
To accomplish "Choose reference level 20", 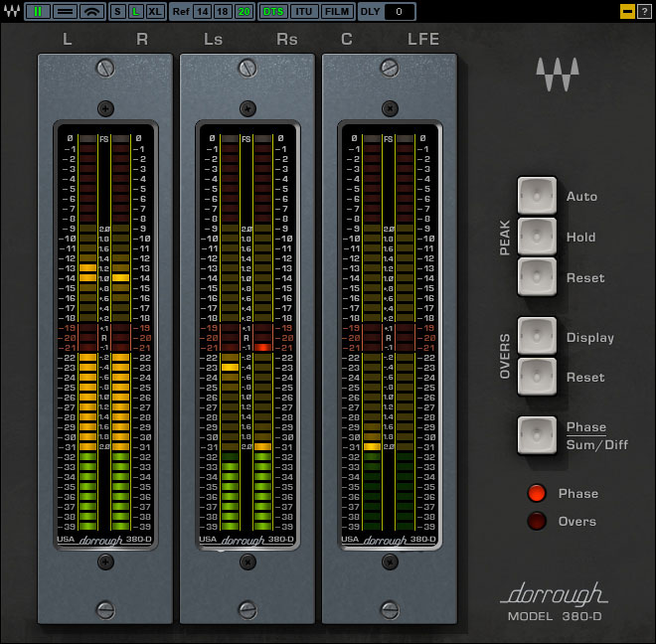I will pos(244,11).
